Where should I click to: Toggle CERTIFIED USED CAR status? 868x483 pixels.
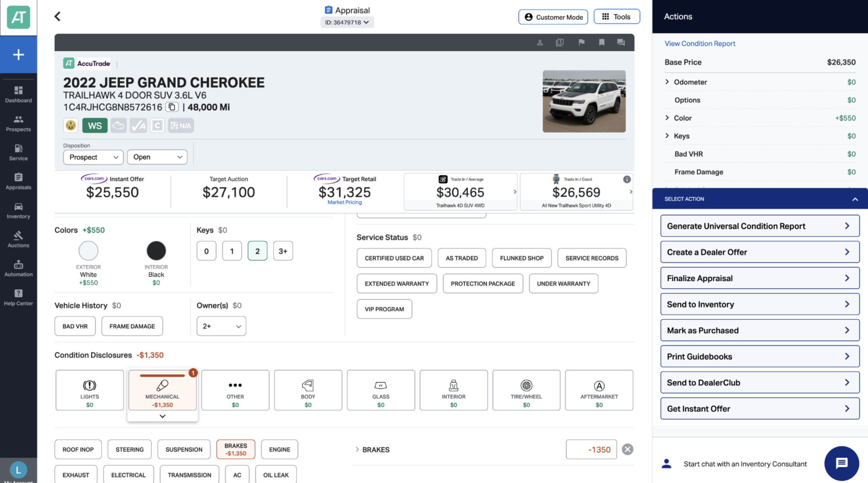tap(394, 258)
